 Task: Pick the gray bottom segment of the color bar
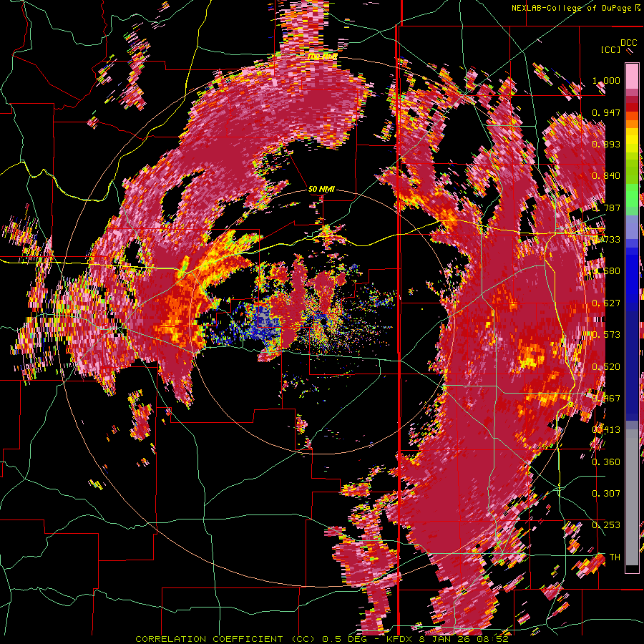pos(632,497)
